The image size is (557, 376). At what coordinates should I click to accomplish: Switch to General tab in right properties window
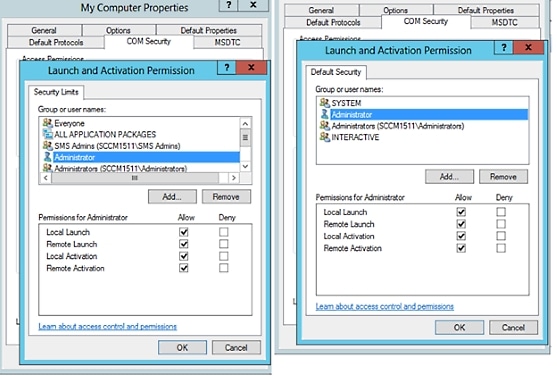(321, 10)
